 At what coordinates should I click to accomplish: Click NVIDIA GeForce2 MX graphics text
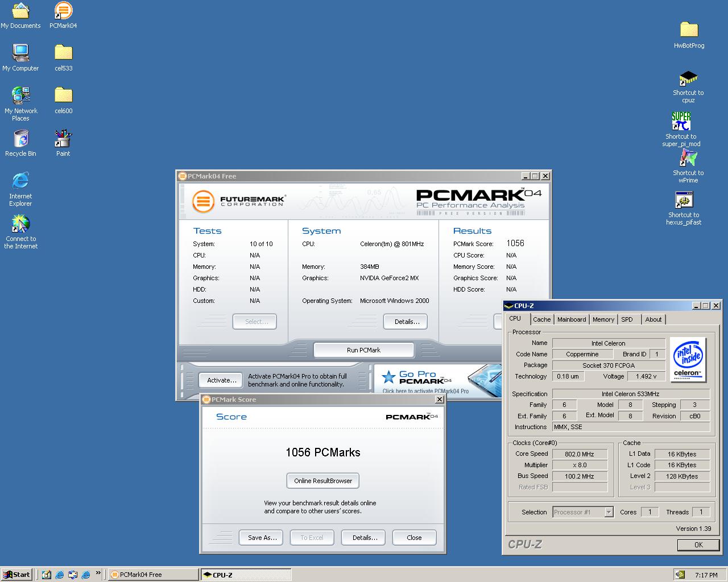pos(389,278)
